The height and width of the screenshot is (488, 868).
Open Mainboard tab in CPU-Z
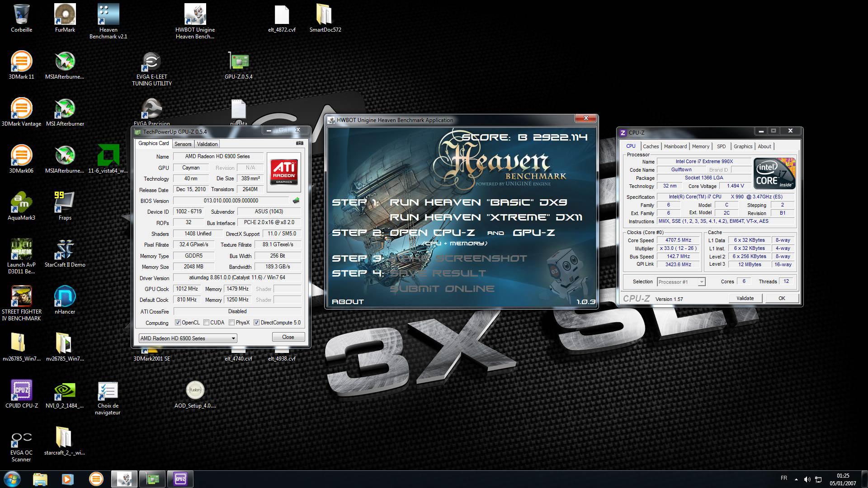click(x=675, y=146)
